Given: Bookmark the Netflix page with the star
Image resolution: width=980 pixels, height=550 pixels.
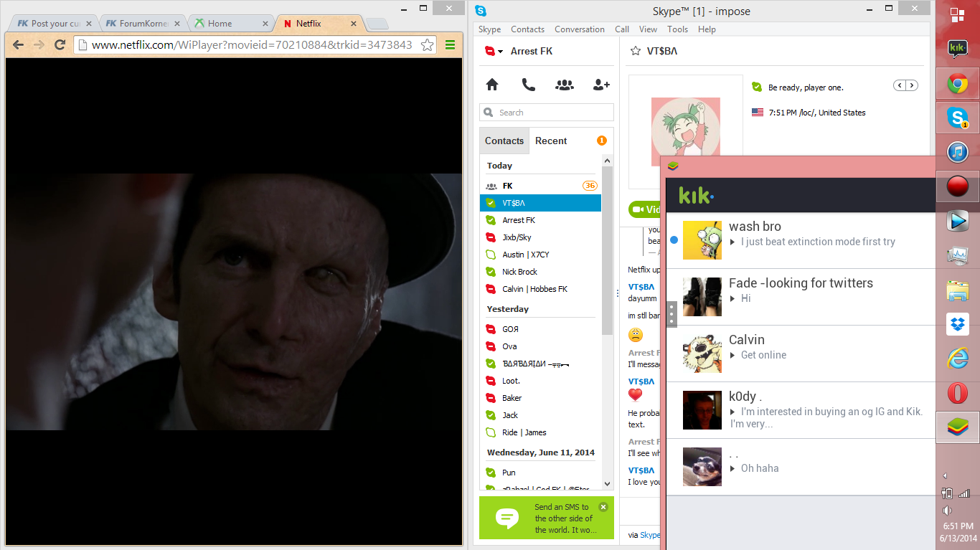Looking at the screenshot, I should [x=427, y=45].
